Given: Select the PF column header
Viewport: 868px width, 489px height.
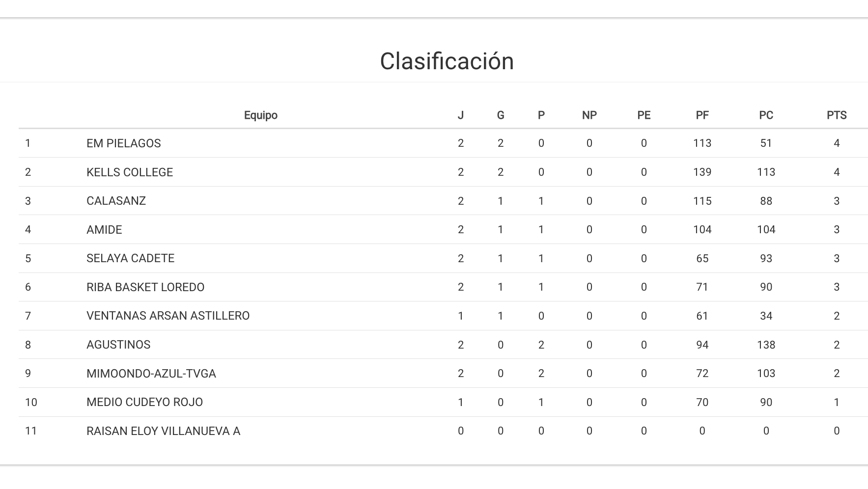Looking at the screenshot, I should pyautogui.click(x=702, y=115).
